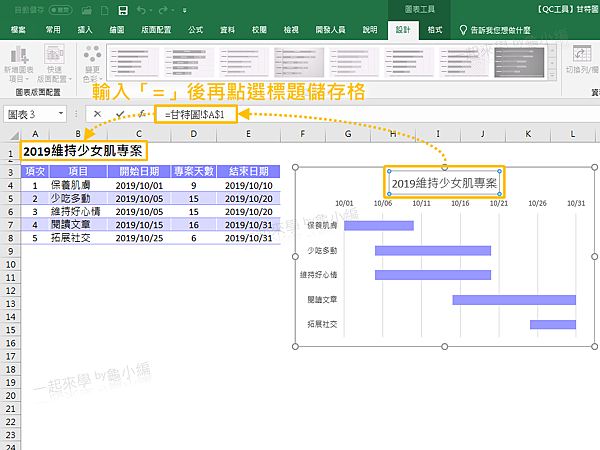Open the 新增圖表項目 dropdown

click(x=19, y=64)
